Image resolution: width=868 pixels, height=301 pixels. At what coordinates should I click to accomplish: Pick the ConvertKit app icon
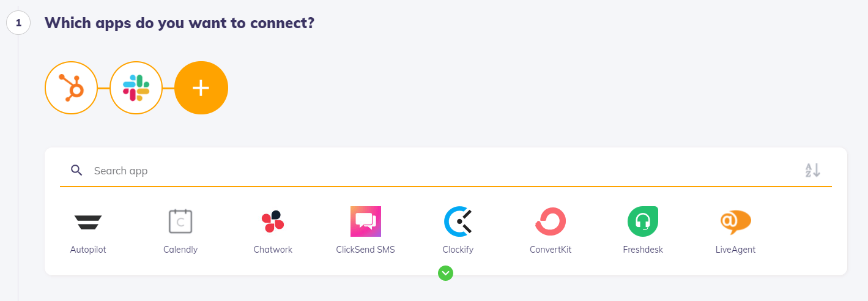point(551,221)
